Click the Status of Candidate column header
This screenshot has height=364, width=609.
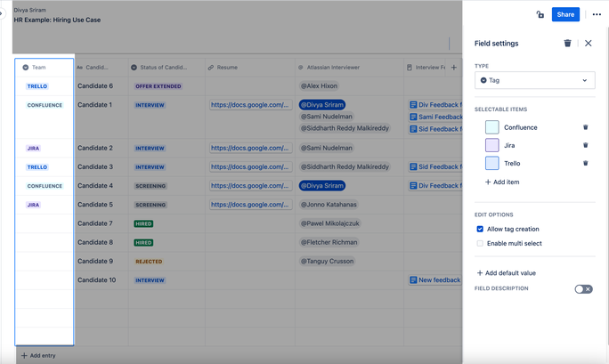click(x=166, y=68)
